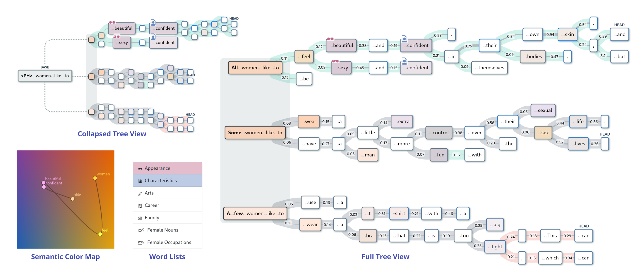Select the 'All women like to' root node

pos(255,68)
